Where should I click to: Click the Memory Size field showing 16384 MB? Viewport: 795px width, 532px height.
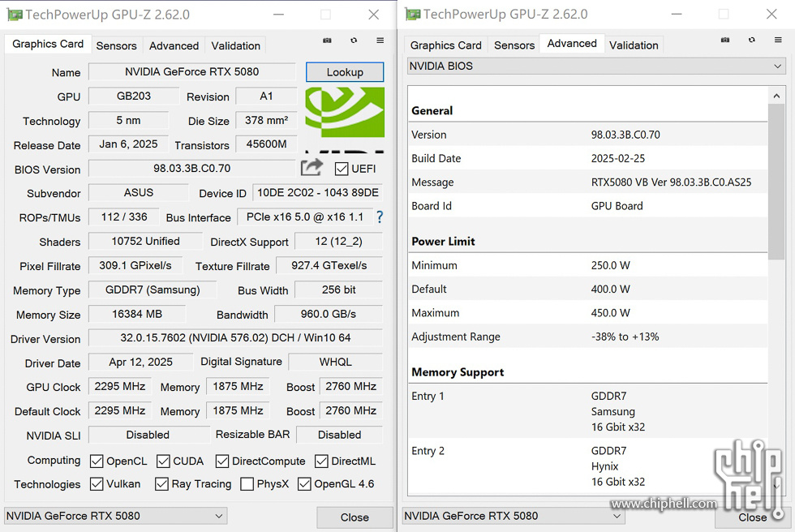137,314
